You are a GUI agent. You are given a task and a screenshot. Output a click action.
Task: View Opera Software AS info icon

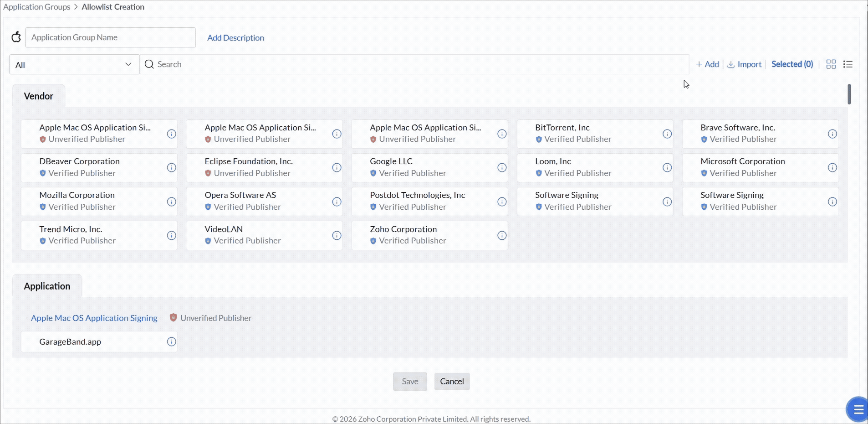337,202
